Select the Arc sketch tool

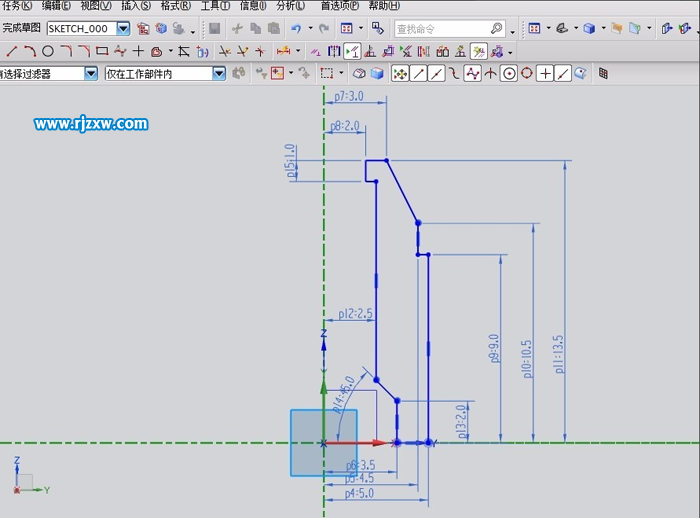tap(30, 51)
